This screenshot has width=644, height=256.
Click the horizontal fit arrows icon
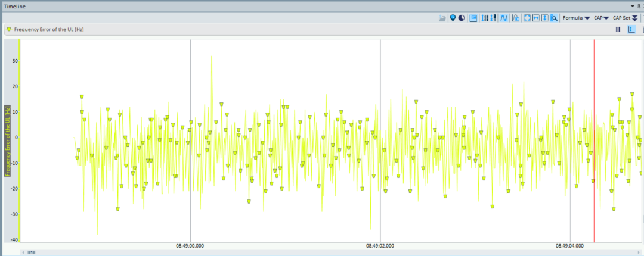tap(536, 18)
